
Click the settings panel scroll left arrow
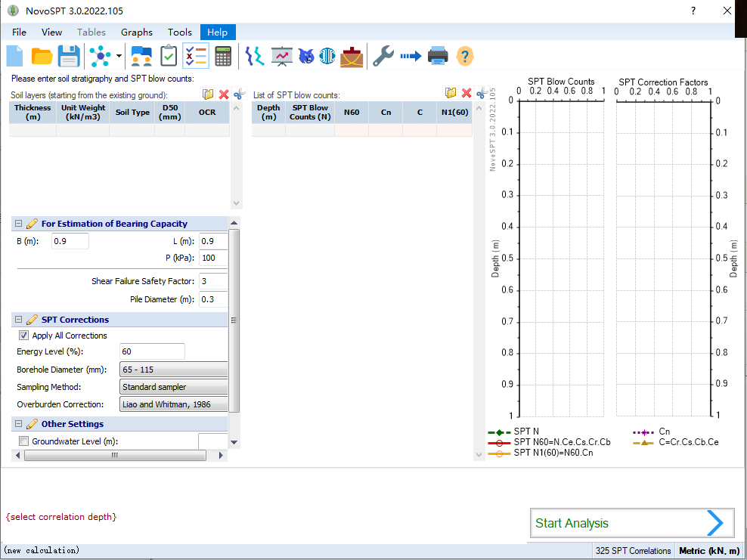coord(18,455)
